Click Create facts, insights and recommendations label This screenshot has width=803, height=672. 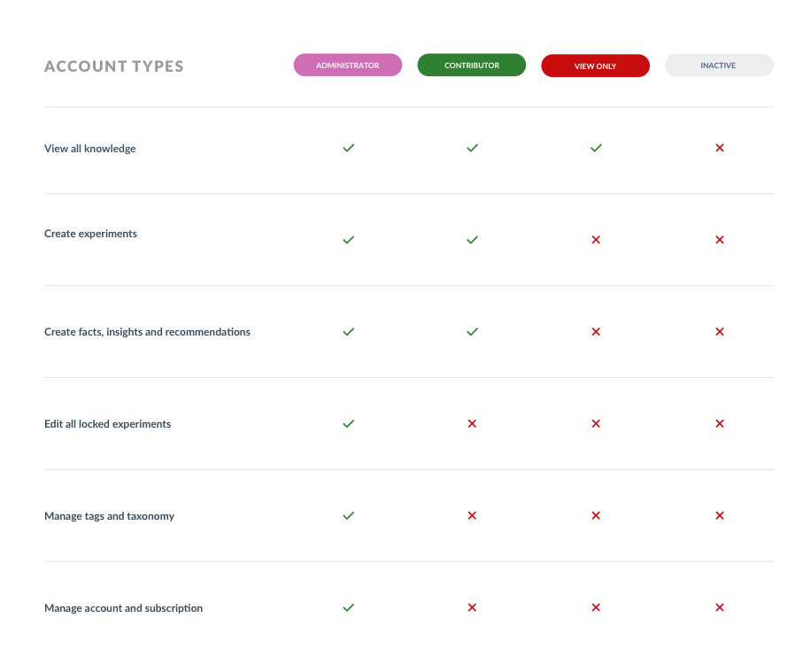click(148, 332)
